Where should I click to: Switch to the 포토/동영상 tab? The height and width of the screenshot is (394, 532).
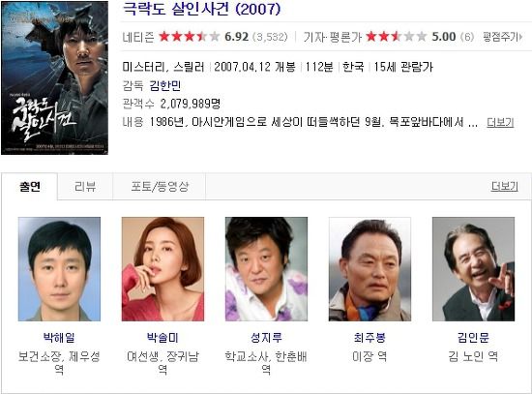pyautogui.click(x=160, y=187)
